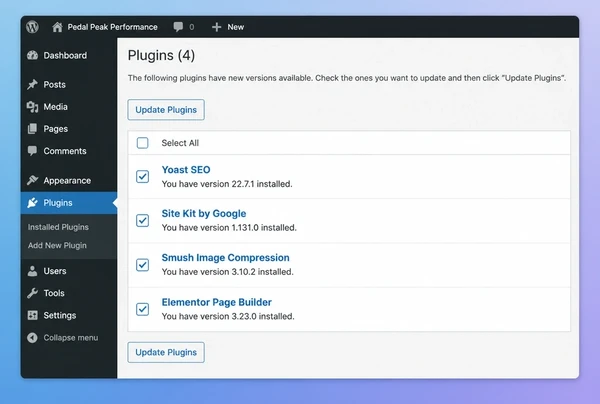The height and width of the screenshot is (404, 600).
Task: Click the comment count 0 in top bar
Action: click(192, 27)
